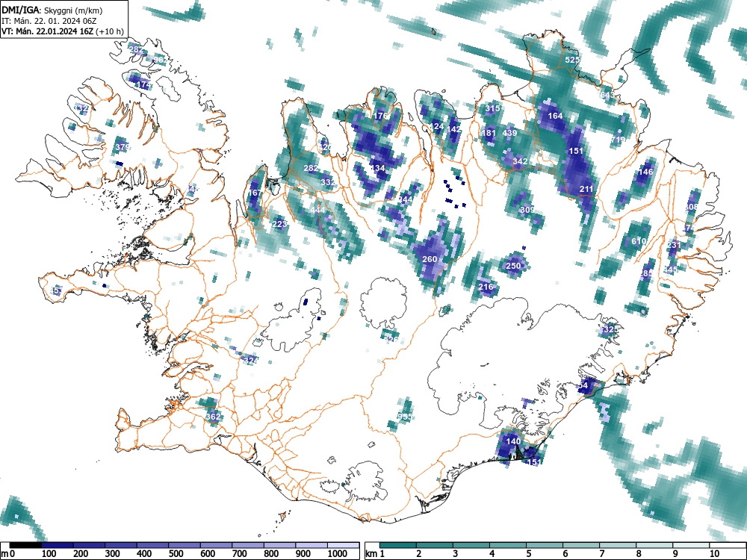The image size is (747, 560).
Task: Click the 'DMI/IGA: Skyggni (m/km)' title text
Action: (x=52, y=10)
